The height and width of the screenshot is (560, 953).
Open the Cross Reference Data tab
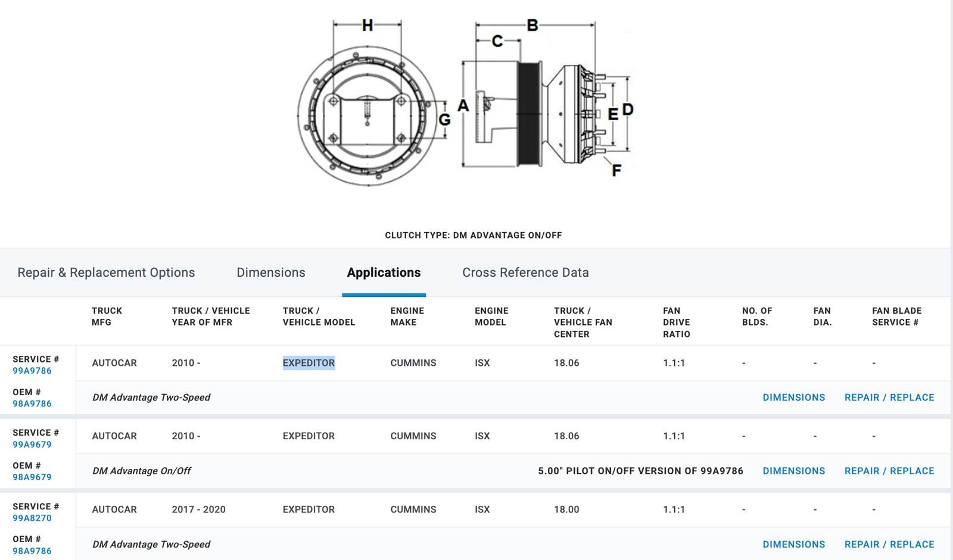pyautogui.click(x=525, y=273)
